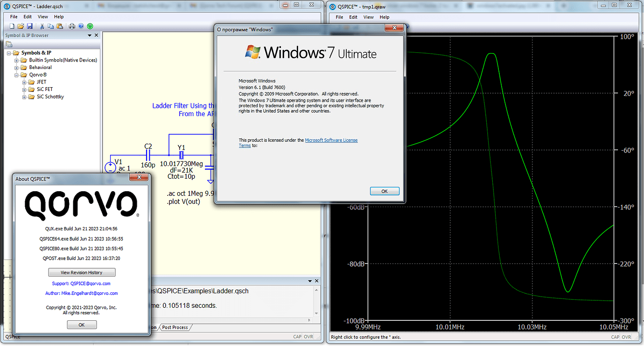Click the Open folder toolbar icon

coord(21,26)
